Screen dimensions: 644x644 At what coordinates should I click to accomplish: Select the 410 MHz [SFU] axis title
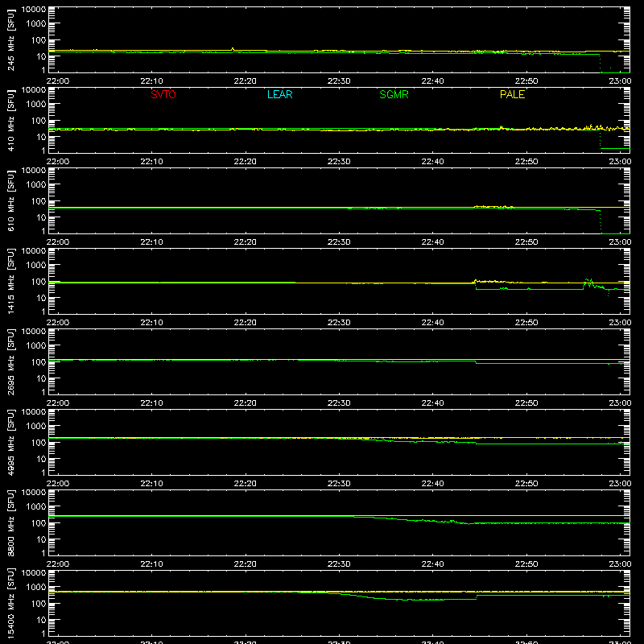tap(10, 120)
